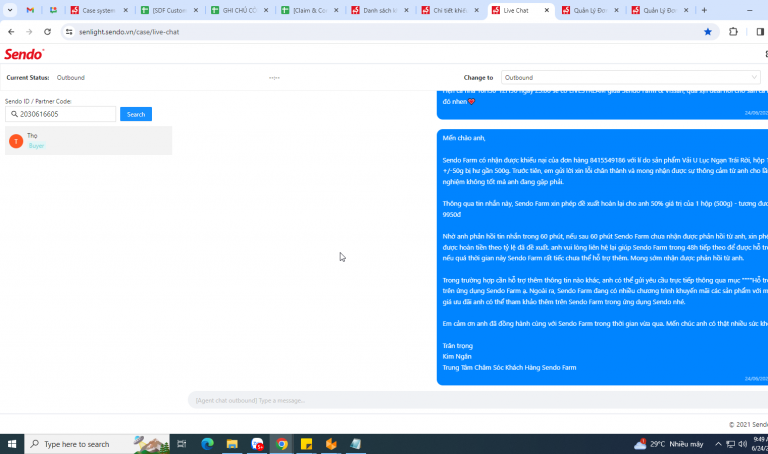Open the Gmail pinned tab
The width and height of the screenshot is (768, 454).
click(30, 10)
